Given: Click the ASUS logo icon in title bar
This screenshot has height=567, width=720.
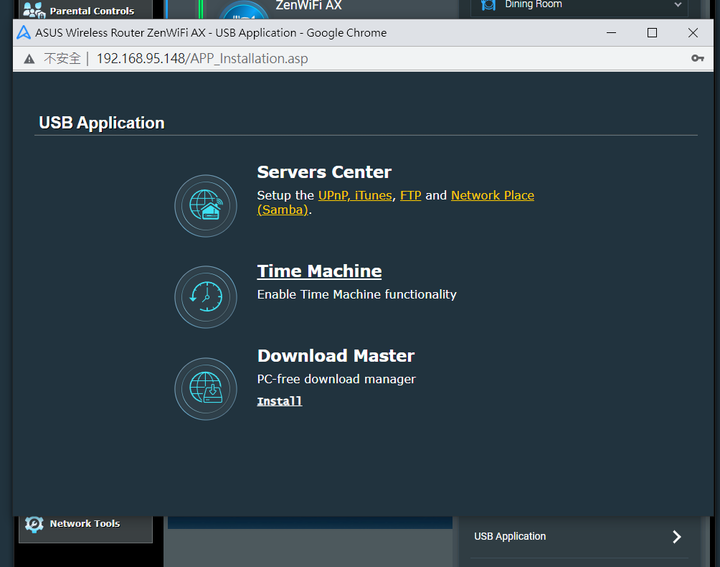Looking at the screenshot, I should click(x=23, y=33).
